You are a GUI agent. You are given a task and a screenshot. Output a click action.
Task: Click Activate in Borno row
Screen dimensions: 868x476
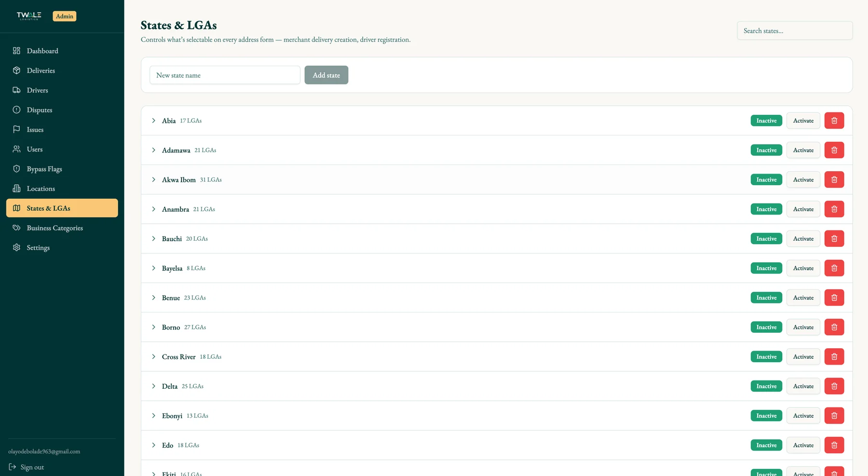[x=803, y=327]
